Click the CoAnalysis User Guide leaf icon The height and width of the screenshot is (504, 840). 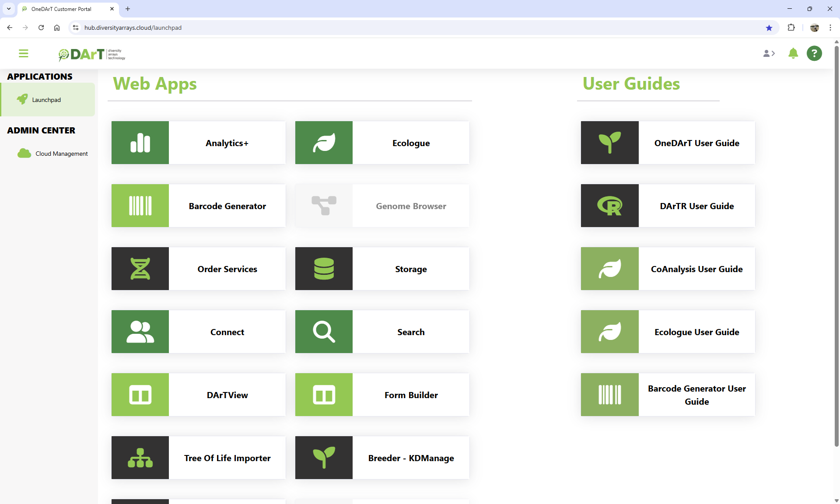click(610, 269)
